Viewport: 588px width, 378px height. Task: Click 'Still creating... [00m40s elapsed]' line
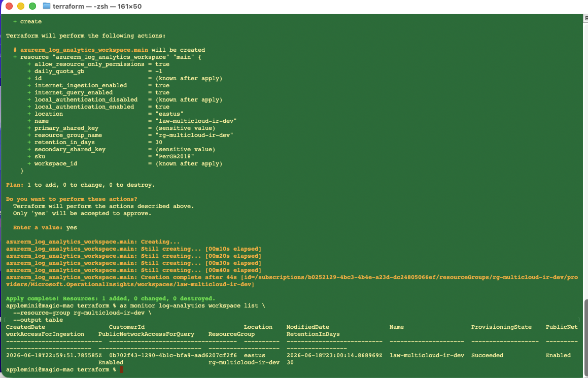[x=133, y=270]
